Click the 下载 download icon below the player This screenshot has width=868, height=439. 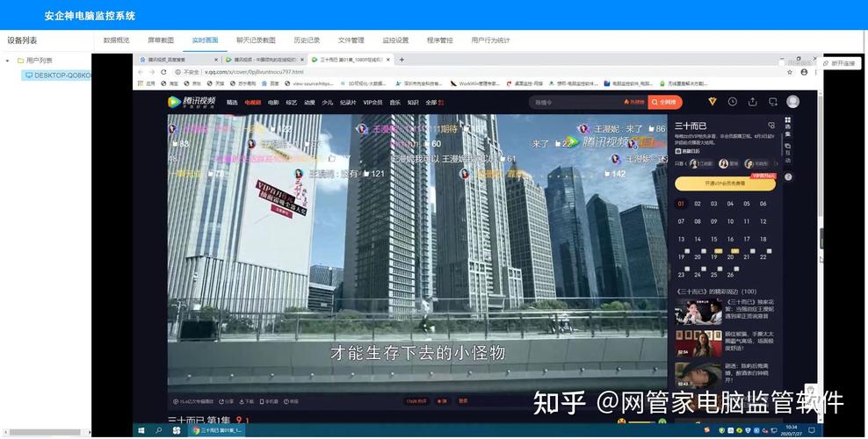click(248, 401)
